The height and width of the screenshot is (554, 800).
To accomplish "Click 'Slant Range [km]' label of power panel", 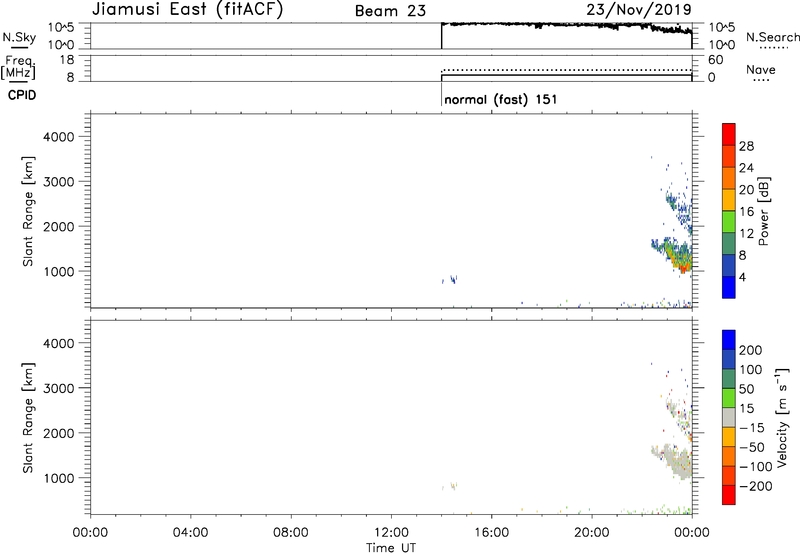I will pyautogui.click(x=28, y=211).
